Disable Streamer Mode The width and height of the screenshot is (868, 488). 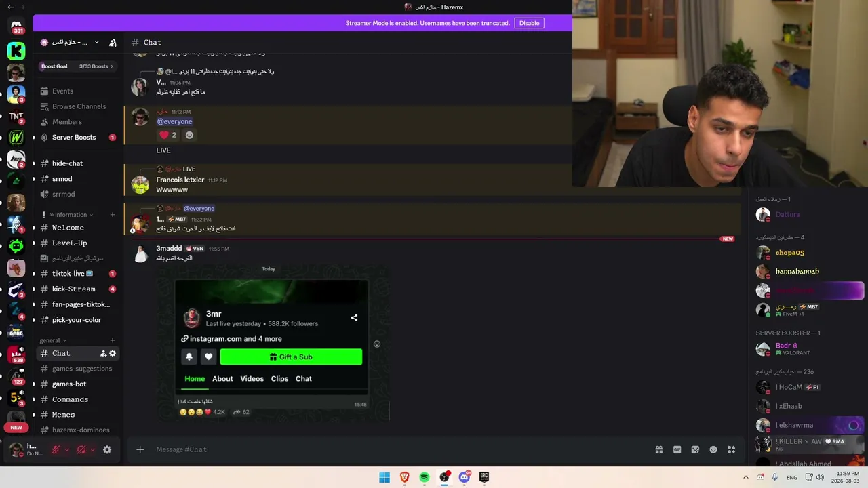tap(529, 23)
